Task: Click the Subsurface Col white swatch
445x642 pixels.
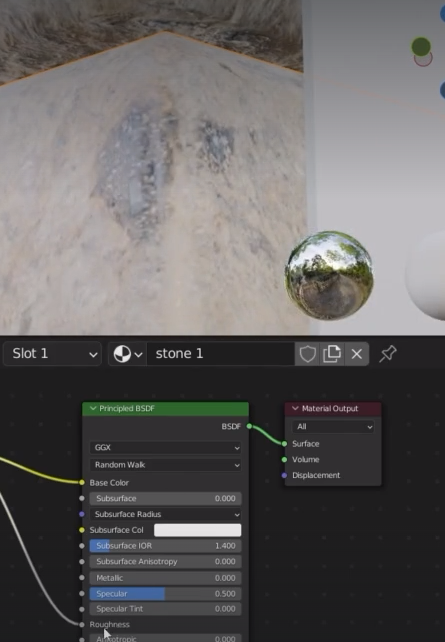Action: click(x=197, y=530)
